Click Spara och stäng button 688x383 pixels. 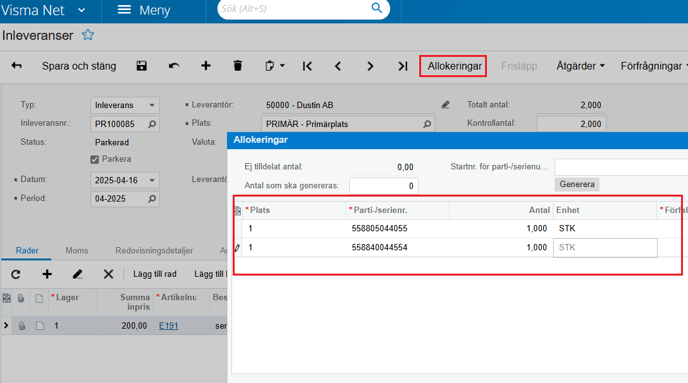tap(79, 66)
